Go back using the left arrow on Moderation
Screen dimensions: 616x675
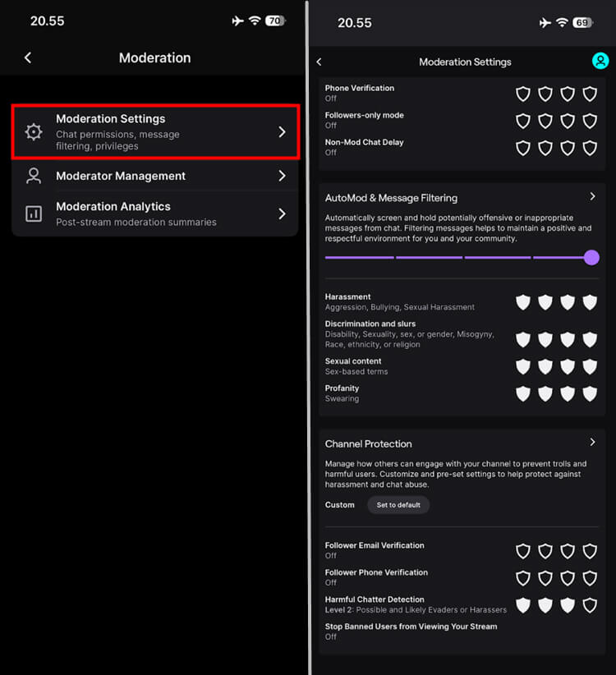pos(27,57)
